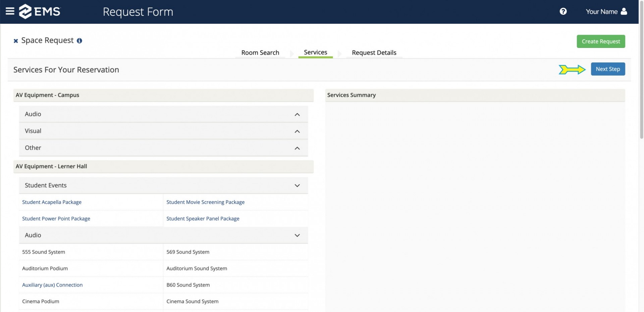
Task: Click the Cinema Podium item
Action: [x=41, y=301]
